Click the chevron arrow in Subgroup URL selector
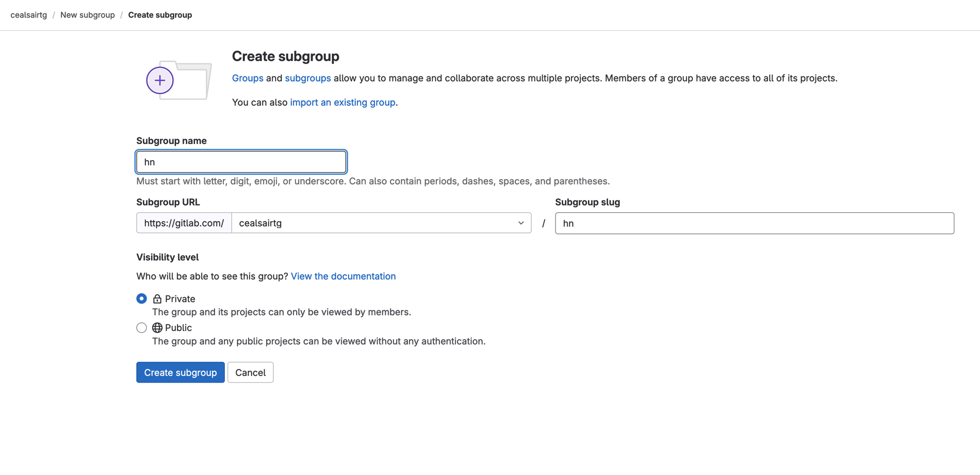Viewport: 980px width, 475px height. (521, 223)
